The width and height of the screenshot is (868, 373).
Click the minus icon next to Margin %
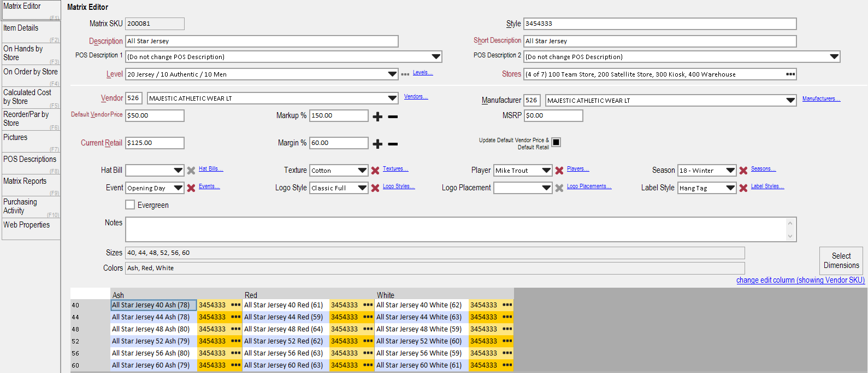coord(393,144)
